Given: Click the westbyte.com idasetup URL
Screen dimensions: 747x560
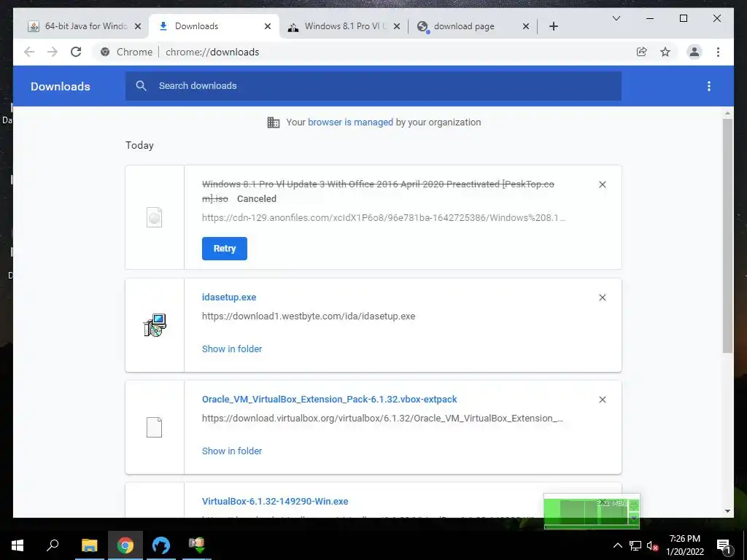Looking at the screenshot, I should coord(309,316).
